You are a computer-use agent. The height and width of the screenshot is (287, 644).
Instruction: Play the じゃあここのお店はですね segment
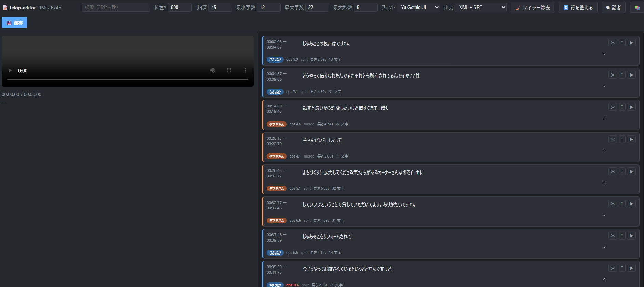(x=631, y=43)
